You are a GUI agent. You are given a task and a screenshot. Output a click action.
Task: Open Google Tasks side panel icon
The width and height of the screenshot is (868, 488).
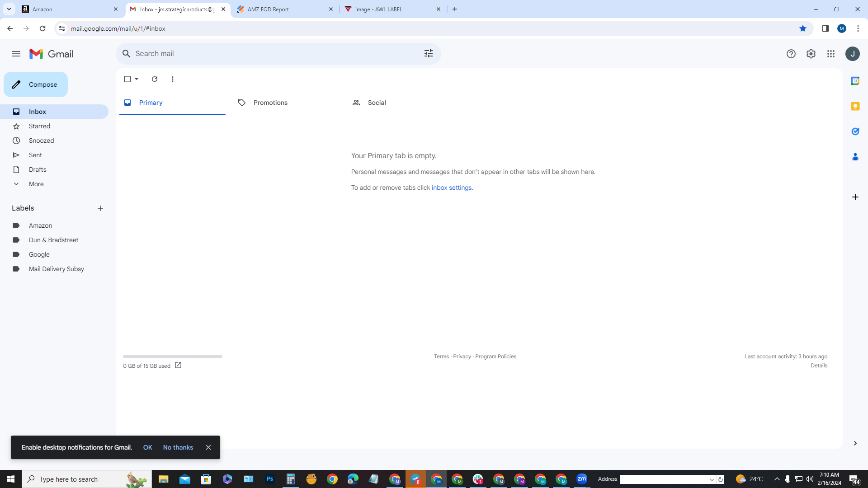click(855, 131)
